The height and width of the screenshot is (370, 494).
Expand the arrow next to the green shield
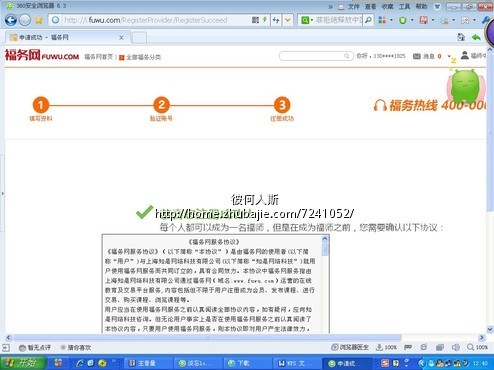click(412, 20)
